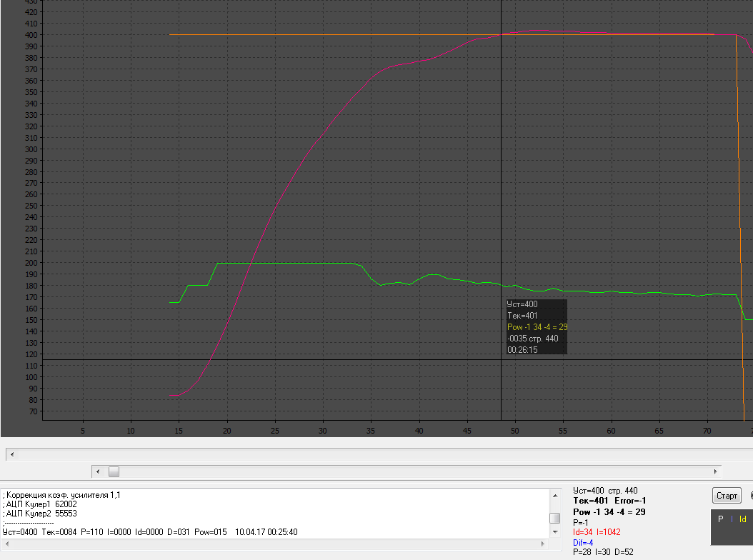Click the АЦП Кулер2 55553 log line
753x560 pixels.
click(40, 513)
